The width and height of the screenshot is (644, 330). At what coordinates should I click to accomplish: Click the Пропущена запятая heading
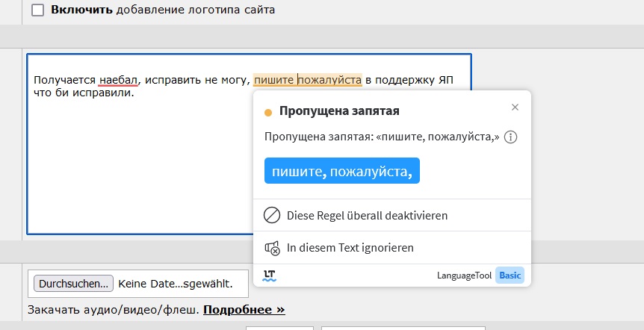(x=339, y=110)
